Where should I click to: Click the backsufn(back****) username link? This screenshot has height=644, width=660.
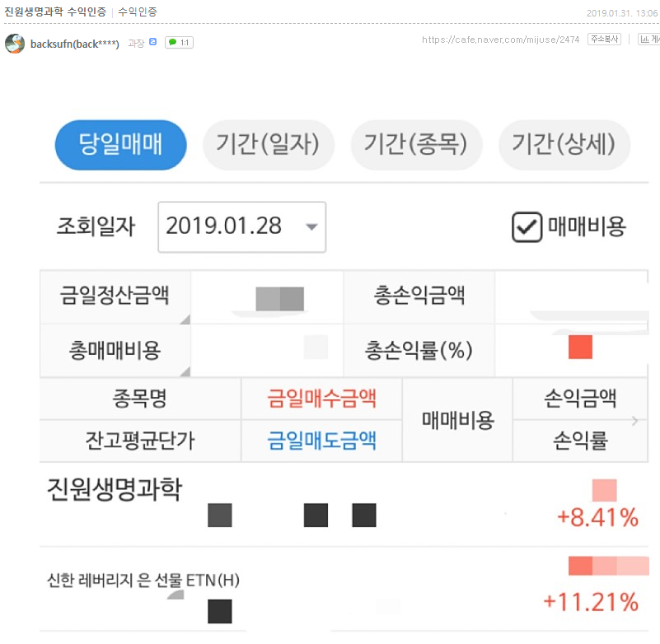click(x=74, y=44)
